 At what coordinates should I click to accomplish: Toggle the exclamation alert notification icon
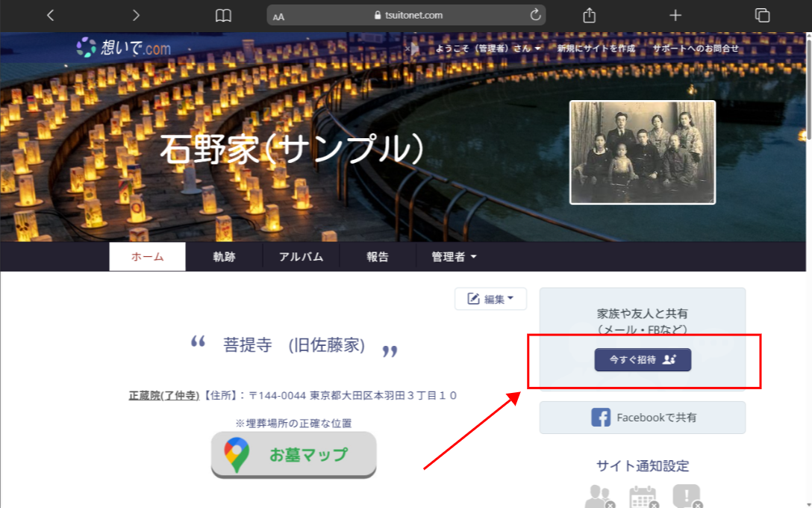(686, 497)
